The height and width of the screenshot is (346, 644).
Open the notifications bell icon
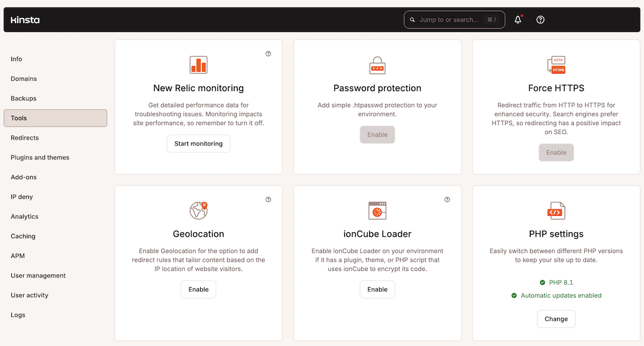[x=518, y=20]
